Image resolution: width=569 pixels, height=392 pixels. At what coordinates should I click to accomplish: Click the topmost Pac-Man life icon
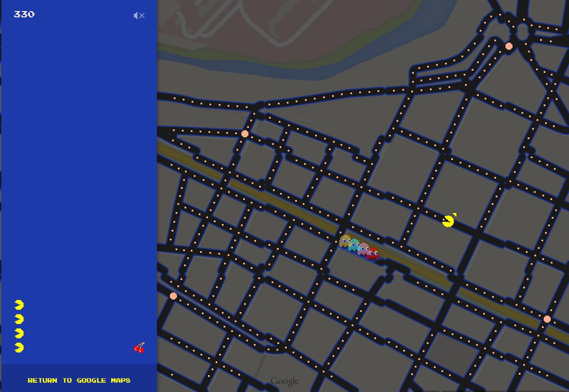[x=19, y=305]
